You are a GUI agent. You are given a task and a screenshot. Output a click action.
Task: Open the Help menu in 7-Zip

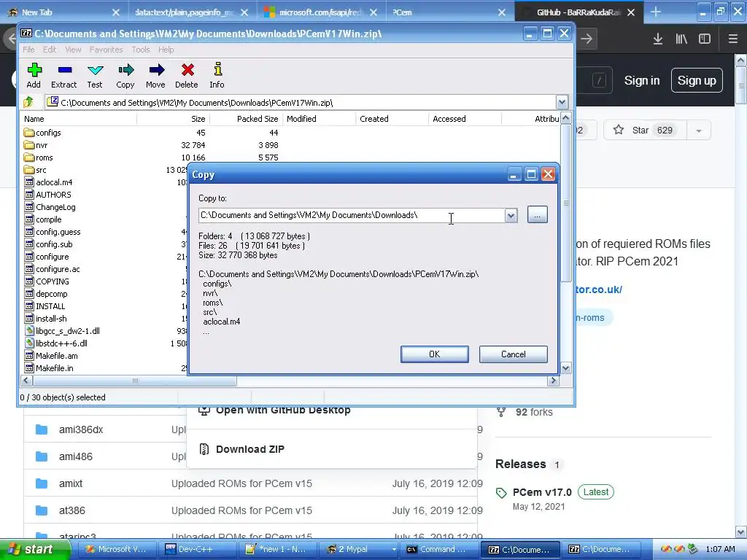pyautogui.click(x=166, y=50)
